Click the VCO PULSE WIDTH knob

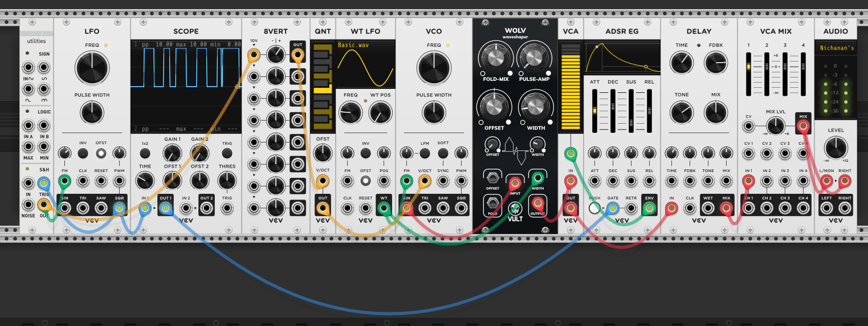[434, 113]
